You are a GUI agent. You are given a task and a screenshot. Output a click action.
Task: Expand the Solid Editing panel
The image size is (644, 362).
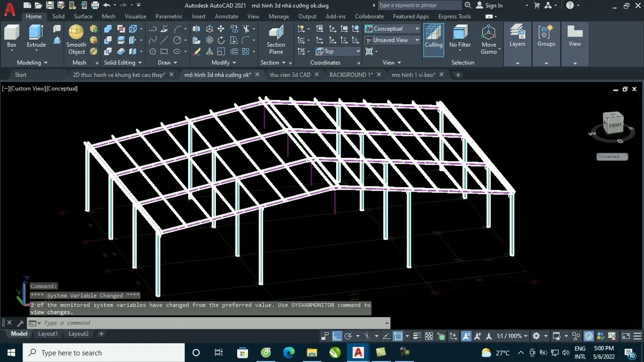(123, 63)
